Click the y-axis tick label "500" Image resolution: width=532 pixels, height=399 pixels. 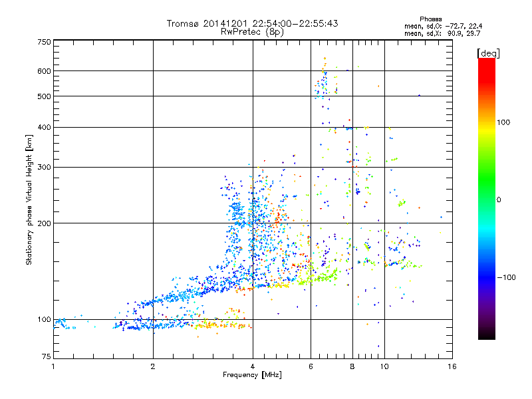point(45,96)
